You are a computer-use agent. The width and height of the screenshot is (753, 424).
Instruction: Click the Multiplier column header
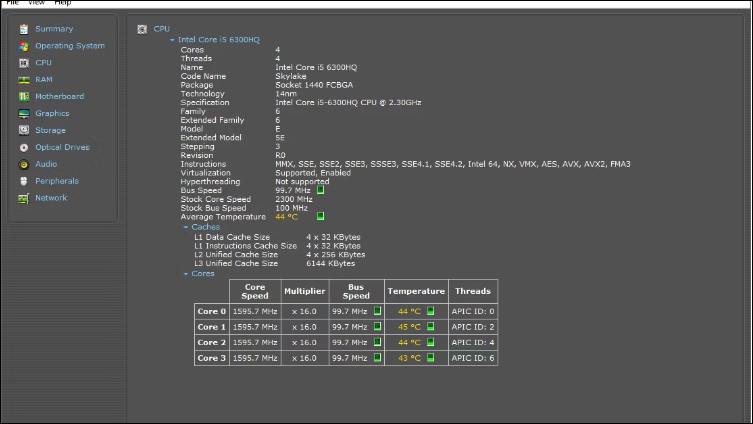click(304, 291)
